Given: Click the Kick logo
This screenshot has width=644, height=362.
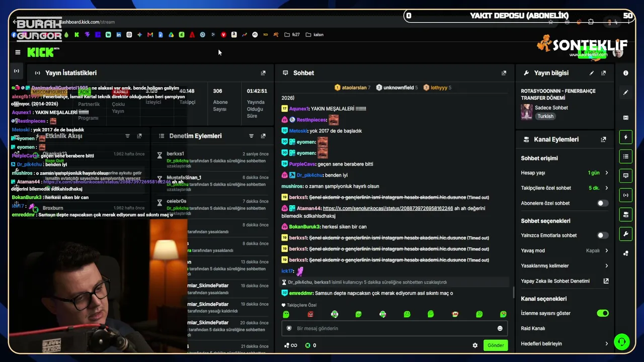Looking at the screenshot, I should (x=41, y=52).
